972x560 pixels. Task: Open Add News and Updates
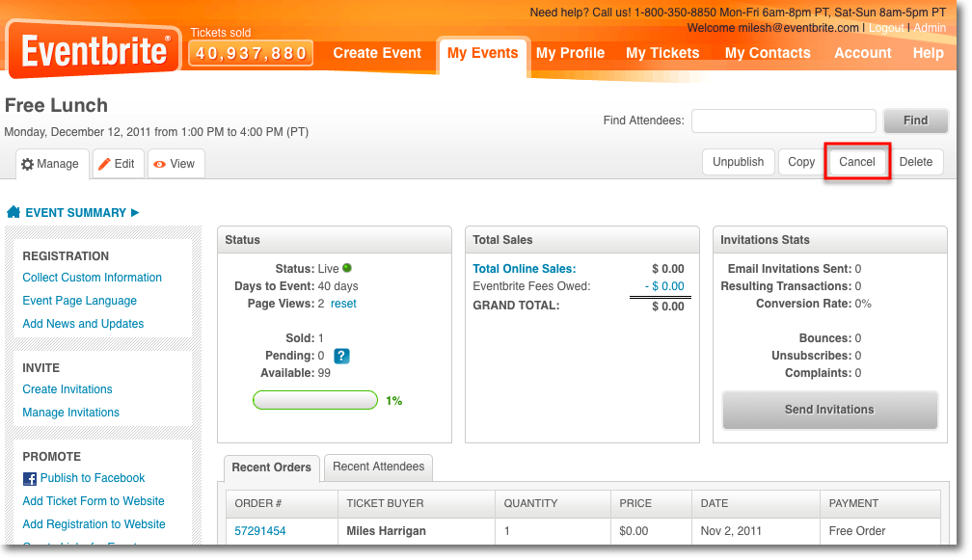83,323
